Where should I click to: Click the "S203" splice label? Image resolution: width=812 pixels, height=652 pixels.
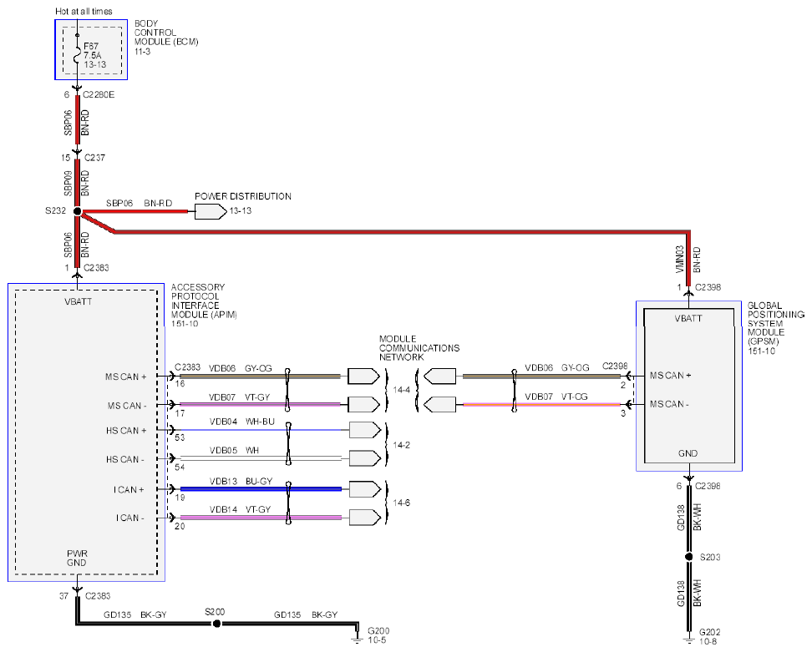coord(710,558)
